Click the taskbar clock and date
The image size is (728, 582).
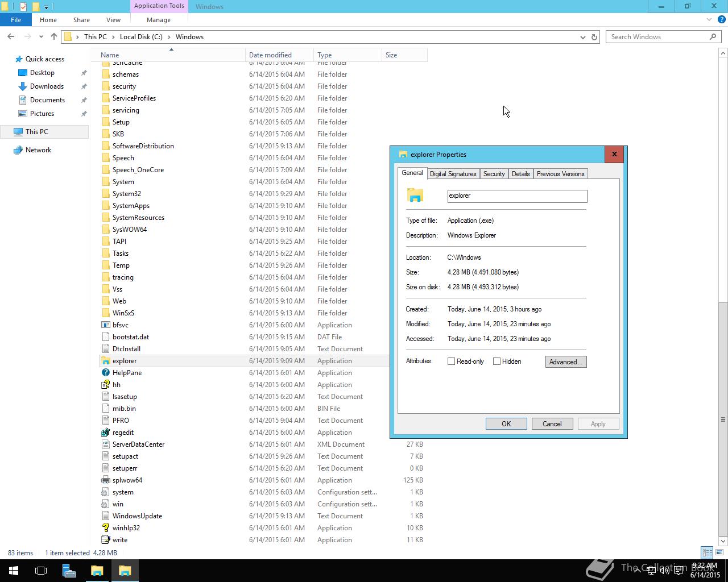click(705, 571)
